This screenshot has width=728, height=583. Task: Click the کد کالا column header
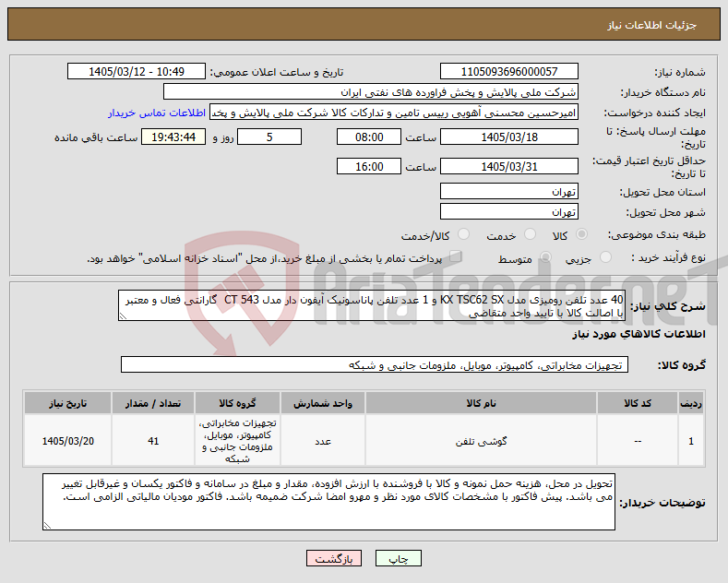pos(638,403)
